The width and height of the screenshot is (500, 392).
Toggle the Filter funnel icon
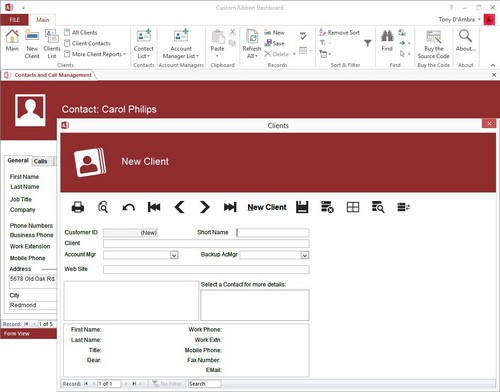click(x=368, y=43)
